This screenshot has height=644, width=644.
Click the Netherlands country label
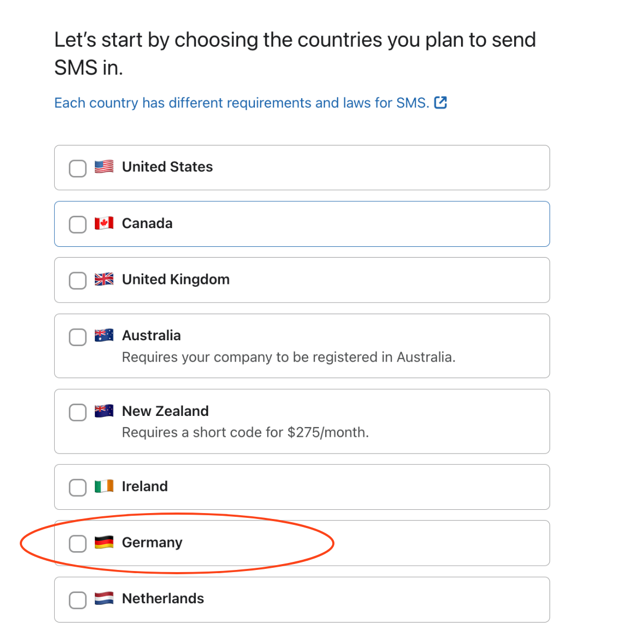[163, 598]
